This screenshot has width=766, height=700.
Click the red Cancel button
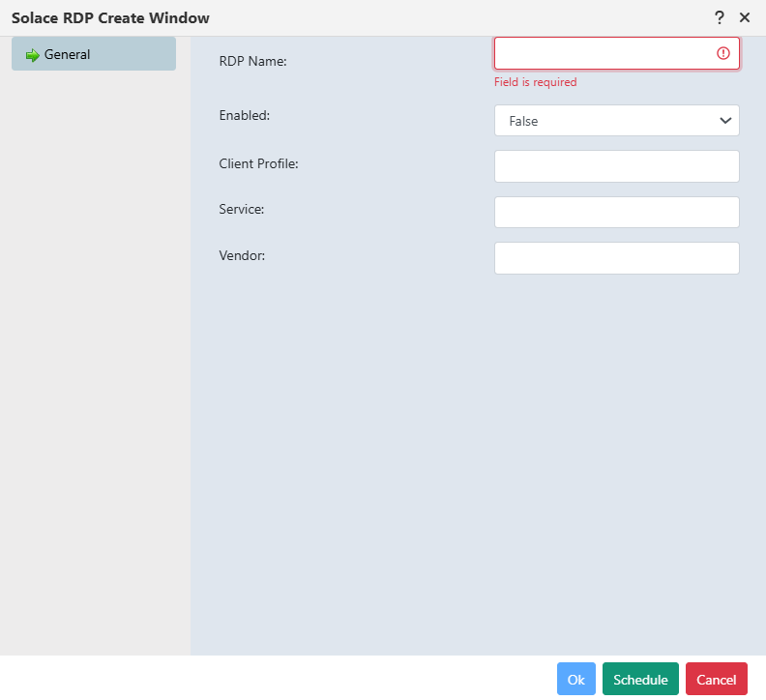(x=716, y=679)
